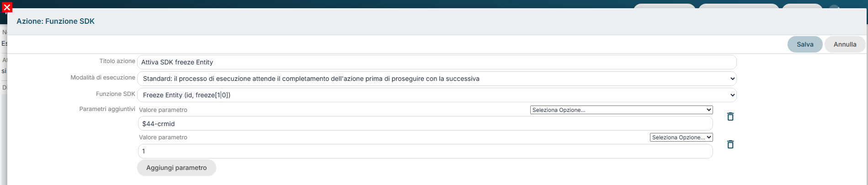This screenshot has height=185, width=868.
Task: Click the Titolo azione label
Action: (x=117, y=61)
